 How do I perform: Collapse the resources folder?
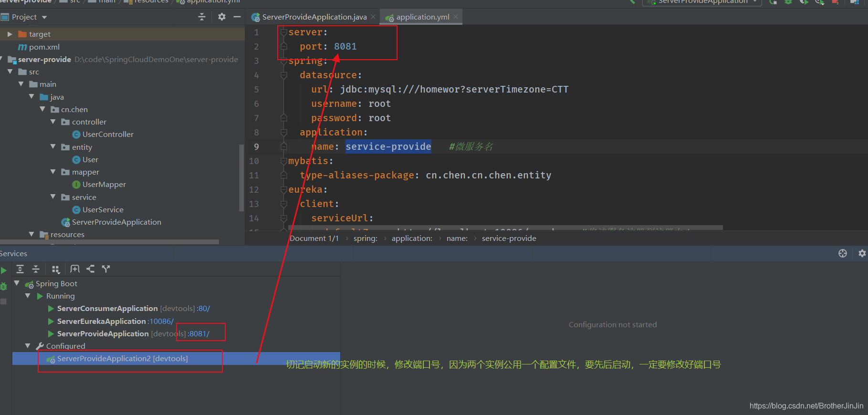[31, 234]
